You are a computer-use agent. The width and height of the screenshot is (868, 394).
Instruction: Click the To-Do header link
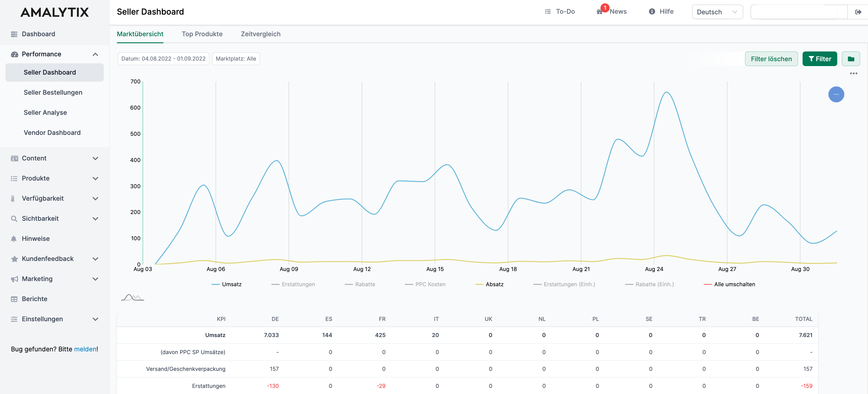click(x=560, y=12)
